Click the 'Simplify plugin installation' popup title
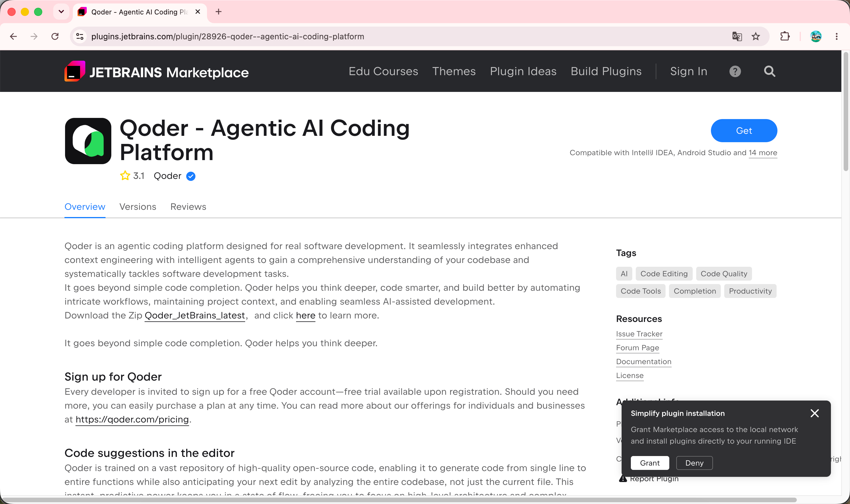 tap(678, 413)
